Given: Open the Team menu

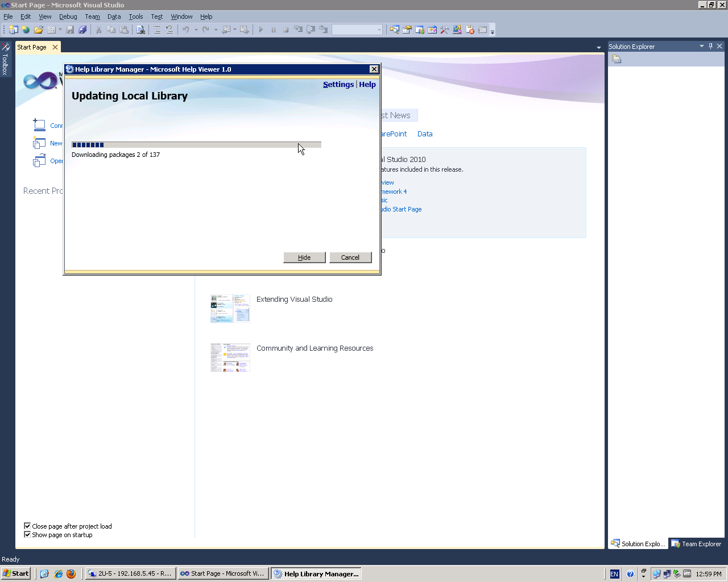Looking at the screenshot, I should tap(92, 16).
